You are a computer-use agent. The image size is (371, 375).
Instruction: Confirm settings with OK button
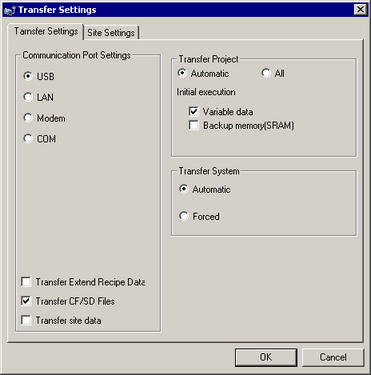[266, 357]
